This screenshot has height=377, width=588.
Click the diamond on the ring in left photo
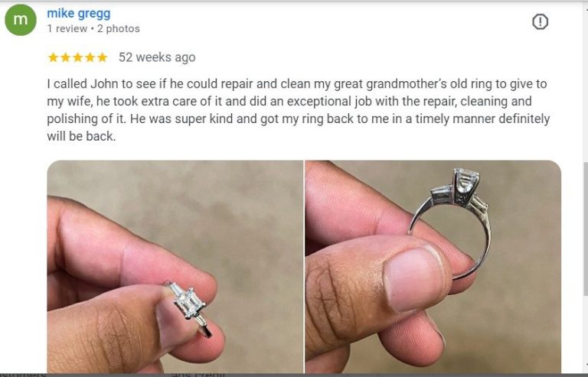pyautogui.click(x=189, y=302)
